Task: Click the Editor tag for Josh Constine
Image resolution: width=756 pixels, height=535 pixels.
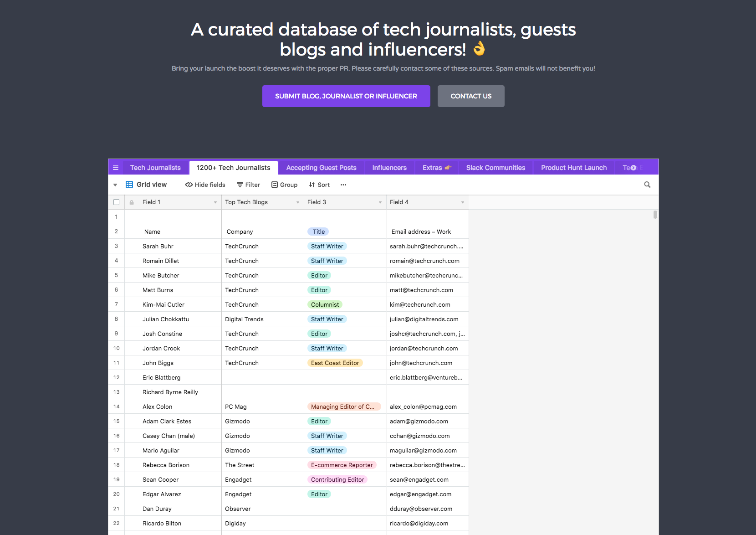Action: click(319, 334)
